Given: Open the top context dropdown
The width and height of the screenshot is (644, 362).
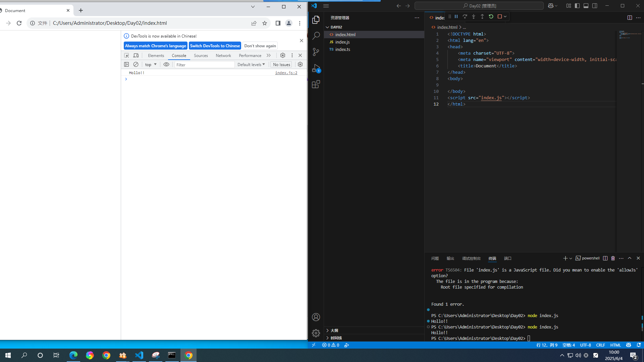Looking at the screenshot, I should pos(151,64).
